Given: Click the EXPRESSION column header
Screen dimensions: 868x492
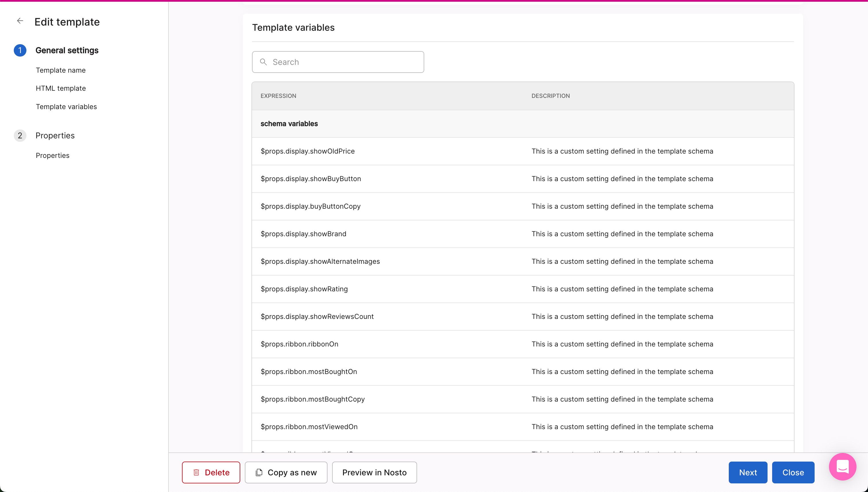Looking at the screenshot, I should 278,96.
